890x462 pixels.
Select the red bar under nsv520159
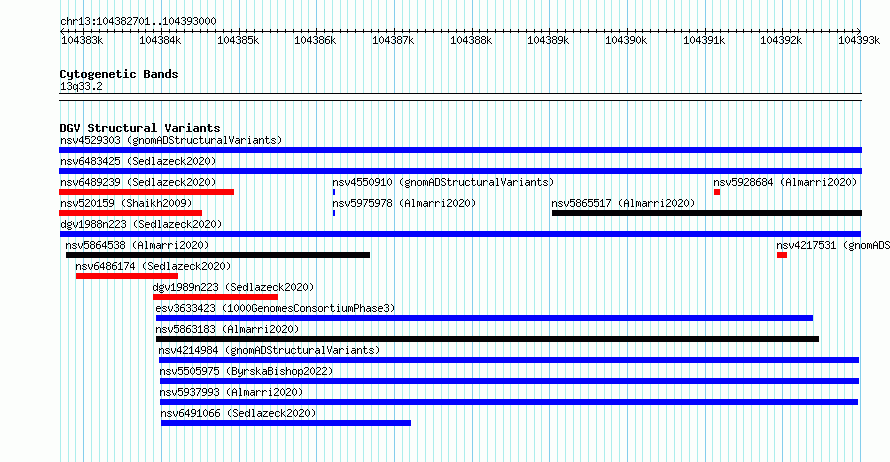tap(131, 213)
